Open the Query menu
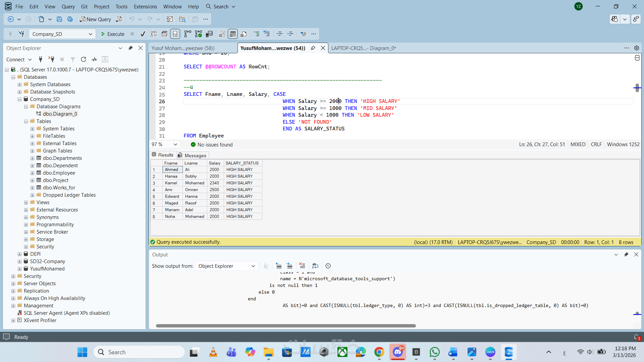This screenshot has height=362, width=644. coord(68,6)
